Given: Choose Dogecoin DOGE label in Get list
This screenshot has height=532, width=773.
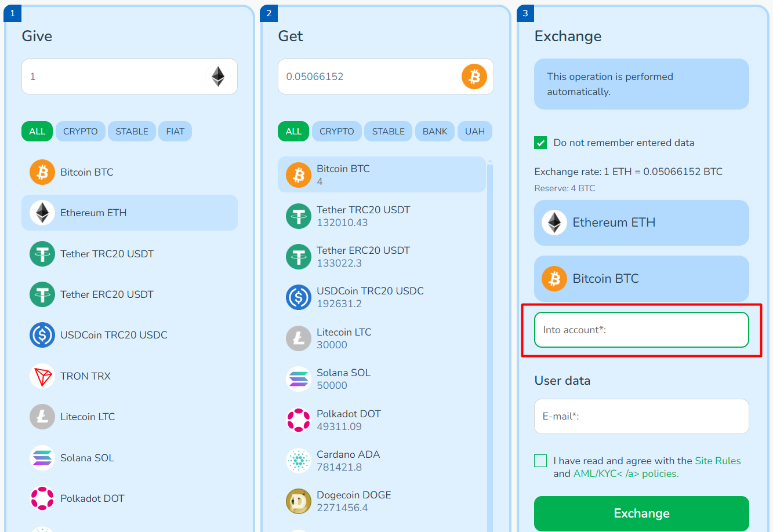Looking at the screenshot, I should pyautogui.click(x=354, y=495).
